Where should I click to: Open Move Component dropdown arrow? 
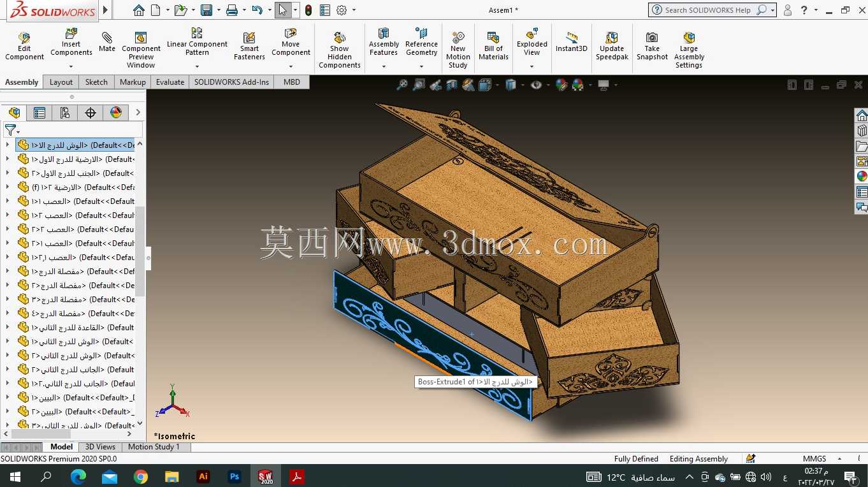tap(291, 66)
